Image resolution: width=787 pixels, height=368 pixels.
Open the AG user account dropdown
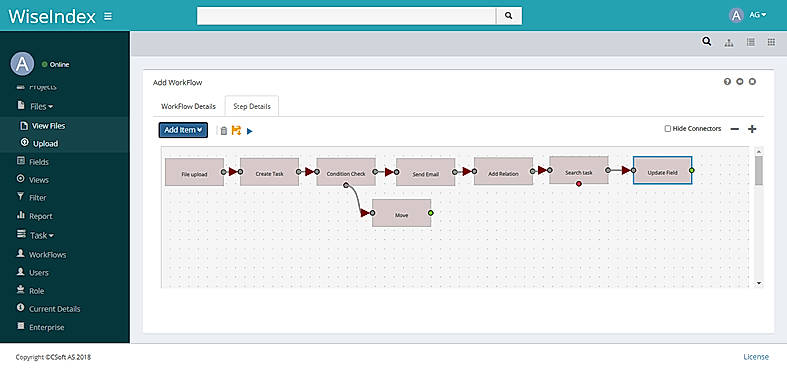click(758, 15)
